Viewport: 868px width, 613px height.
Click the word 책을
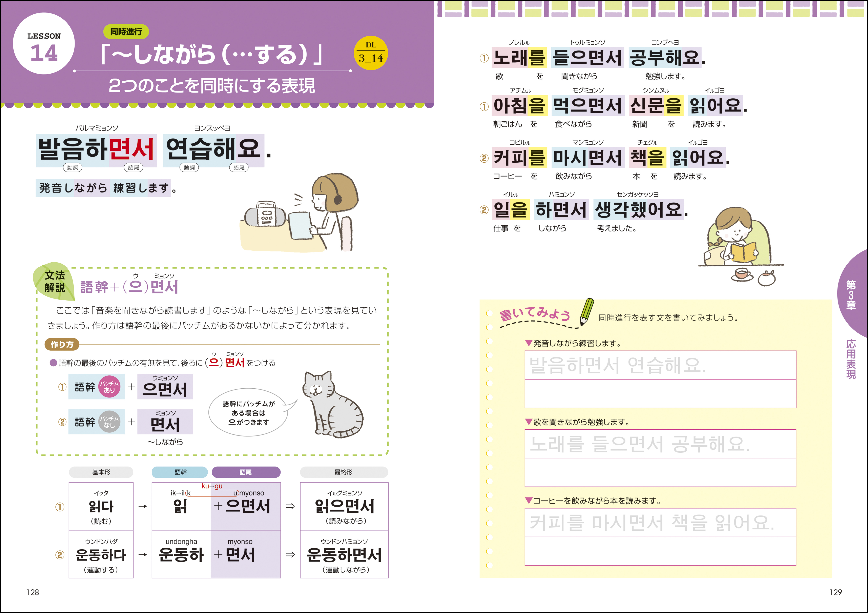coord(647,158)
